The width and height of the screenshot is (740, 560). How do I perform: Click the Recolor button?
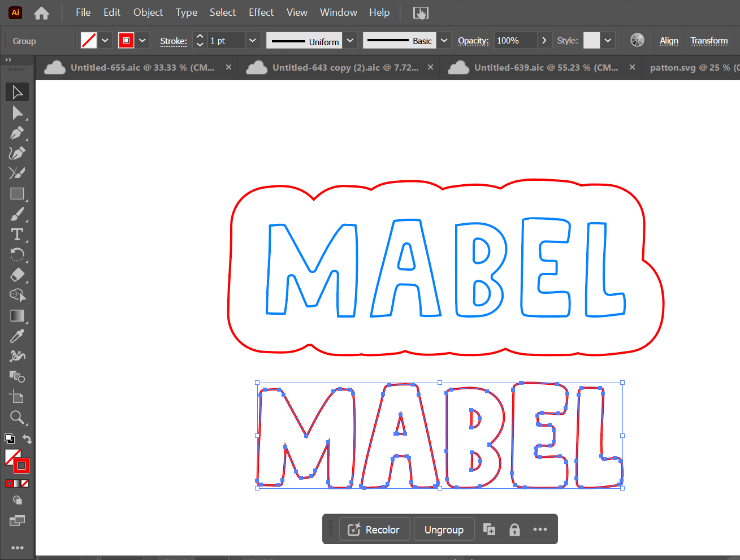[374, 529]
